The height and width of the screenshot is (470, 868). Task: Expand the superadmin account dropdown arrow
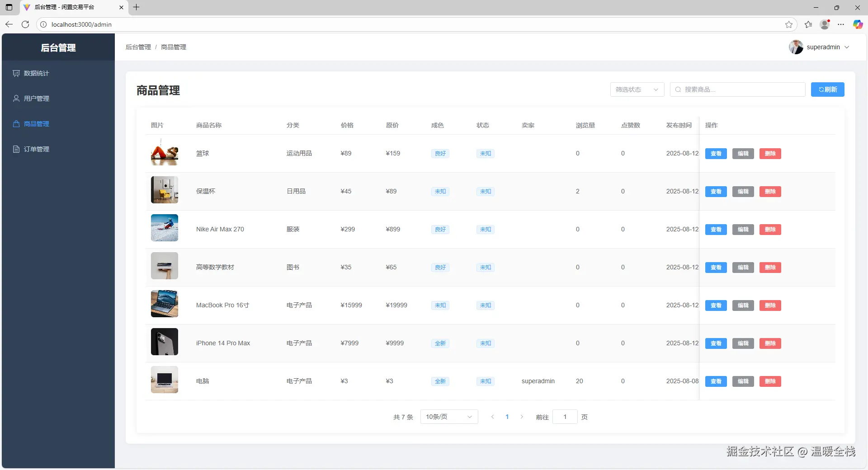point(847,47)
